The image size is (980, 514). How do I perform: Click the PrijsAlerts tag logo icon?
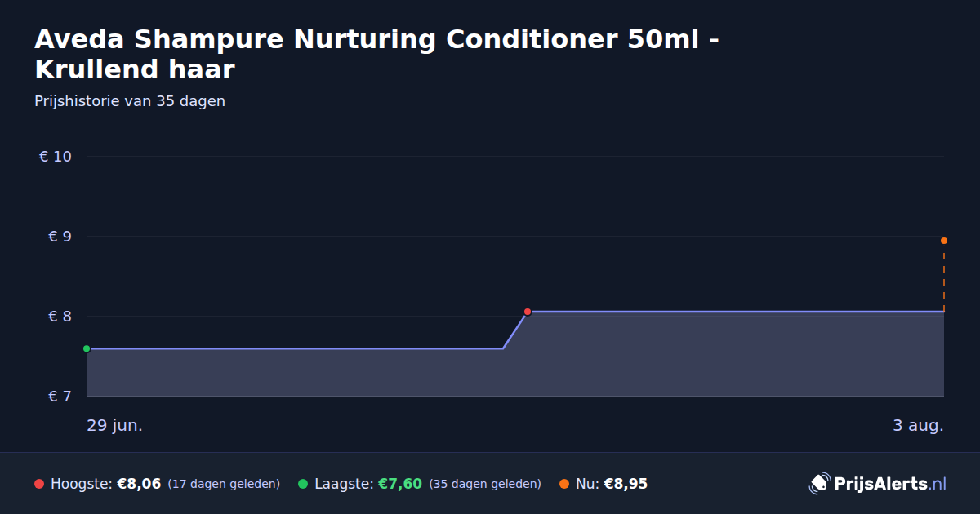[819, 484]
